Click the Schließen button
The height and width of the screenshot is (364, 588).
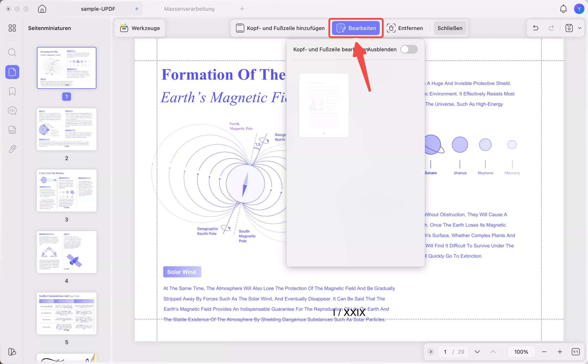(x=450, y=28)
